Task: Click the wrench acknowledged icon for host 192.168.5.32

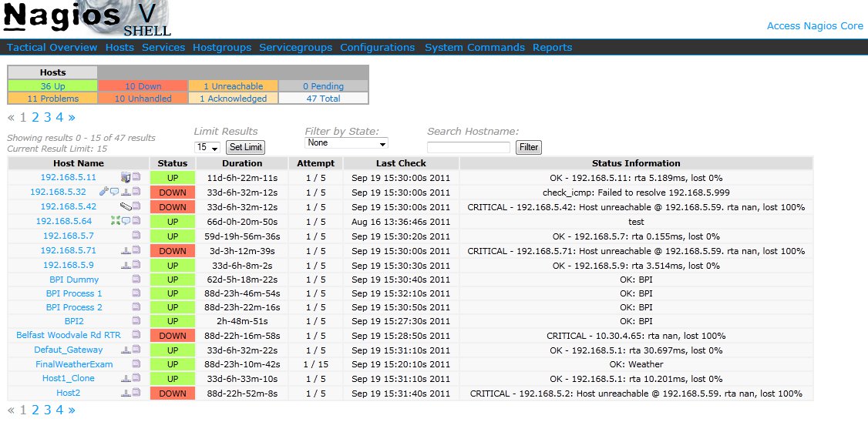Action: pyautogui.click(x=104, y=192)
